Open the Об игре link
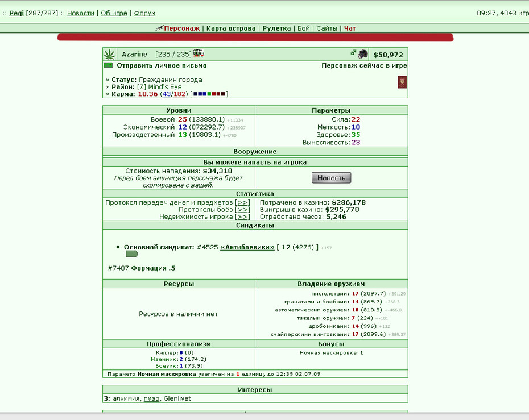The image size is (529, 420). tap(114, 13)
